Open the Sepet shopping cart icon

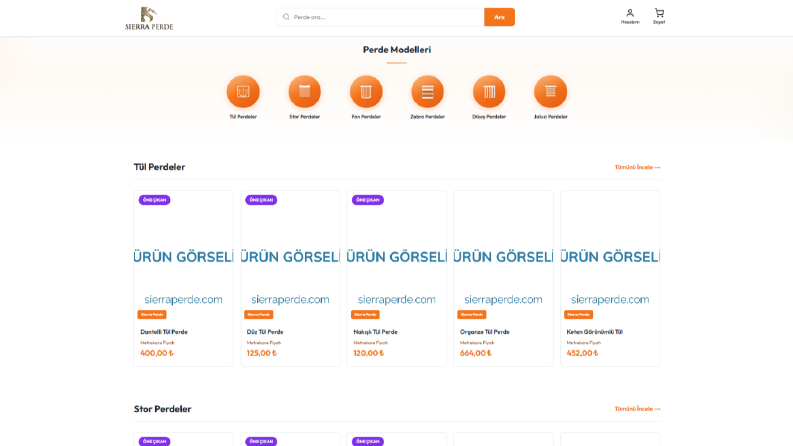coord(659,16)
